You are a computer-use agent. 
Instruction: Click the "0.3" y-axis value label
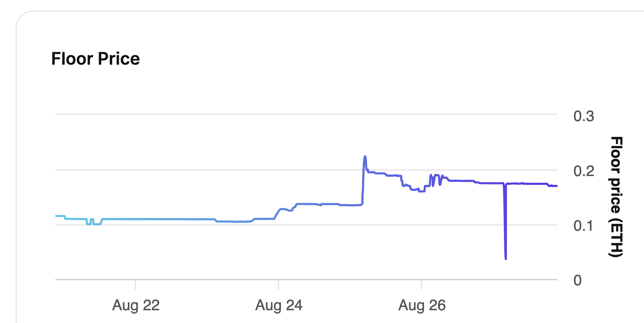point(584,116)
